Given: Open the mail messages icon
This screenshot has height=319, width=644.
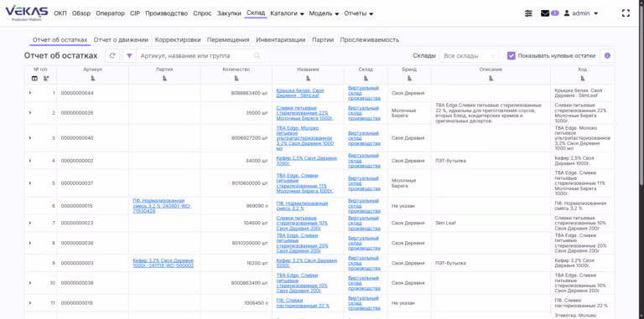Looking at the screenshot, I should (545, 13).
